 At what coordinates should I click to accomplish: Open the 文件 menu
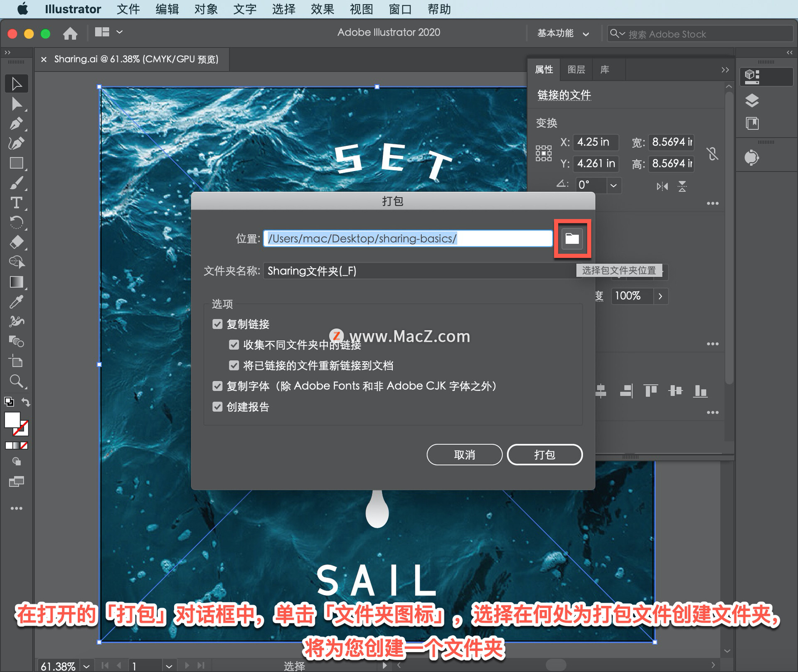pyautogui.click(x=128, y=9)
